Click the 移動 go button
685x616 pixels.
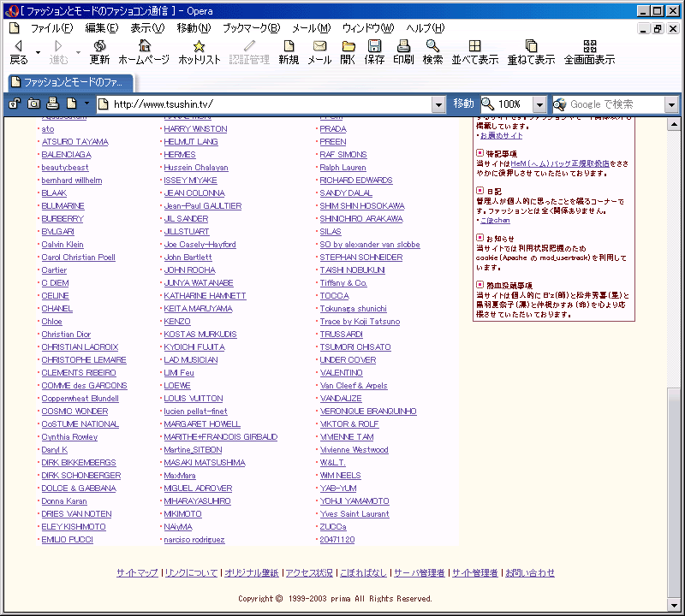click(463, 104)
